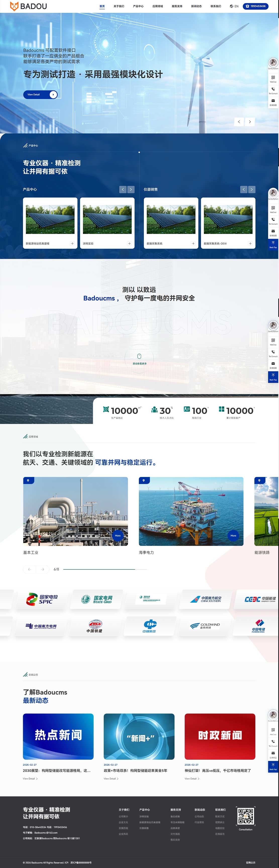Open 服务支持 in top navigation bar
Image resolution: width=279 pixels, height=868 pixels.
click(177, 6)
